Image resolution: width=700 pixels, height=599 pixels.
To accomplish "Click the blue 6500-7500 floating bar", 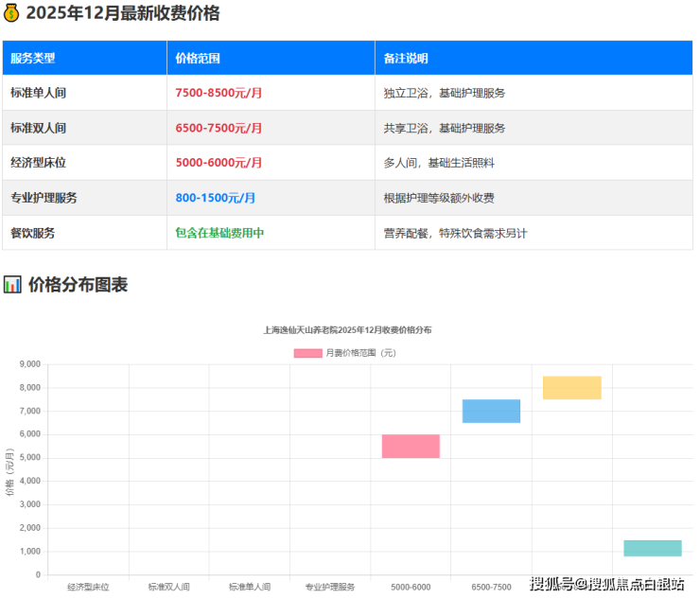I will (491, 411).
